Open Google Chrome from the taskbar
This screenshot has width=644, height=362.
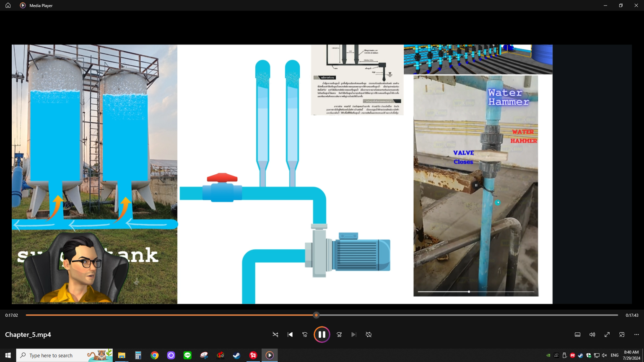tap(155, 355)
